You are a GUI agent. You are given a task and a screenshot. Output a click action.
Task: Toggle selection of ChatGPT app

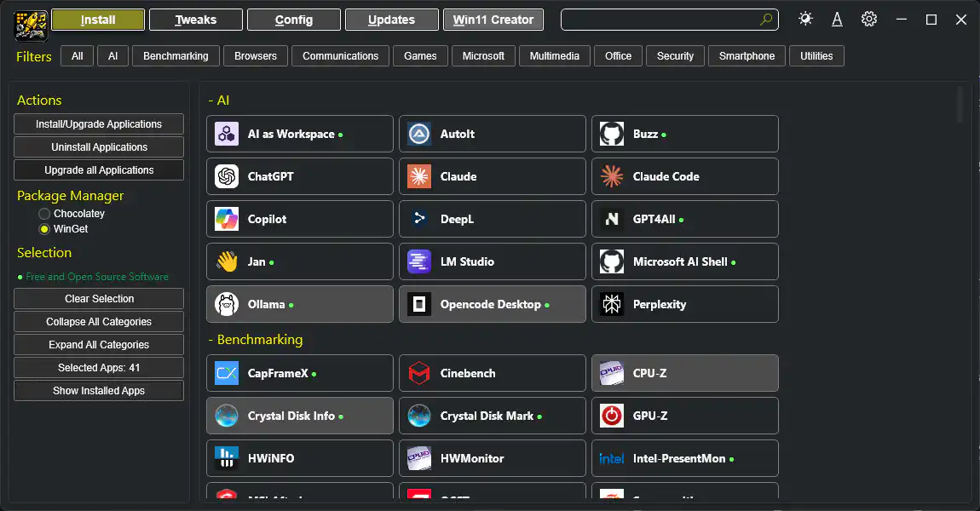pyautogui.click(x=300, y=176)
